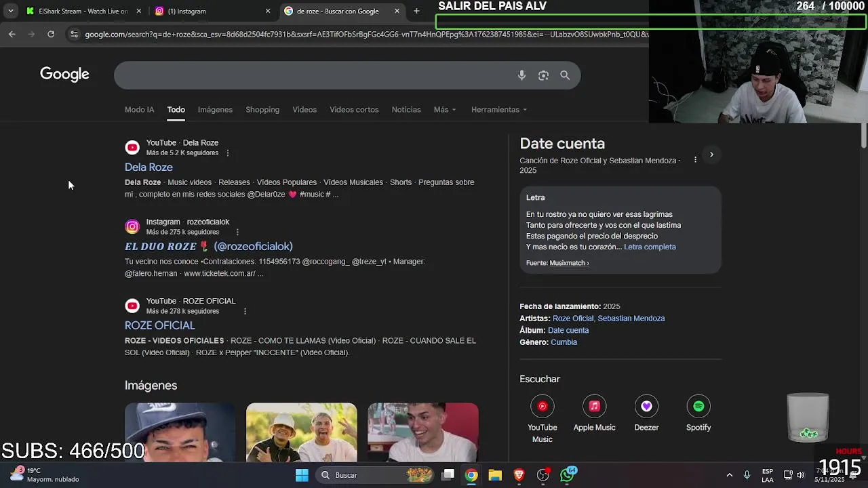Click YouTube favicon of Dela Roze result
The image size is (868, 488).
coord(132,147)
